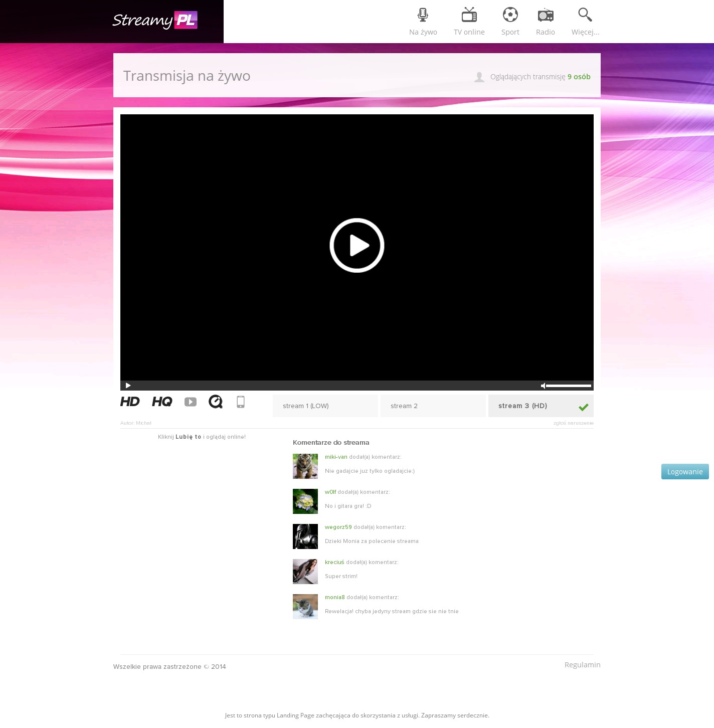Adjust the volume slider in the player

(568, 386)
